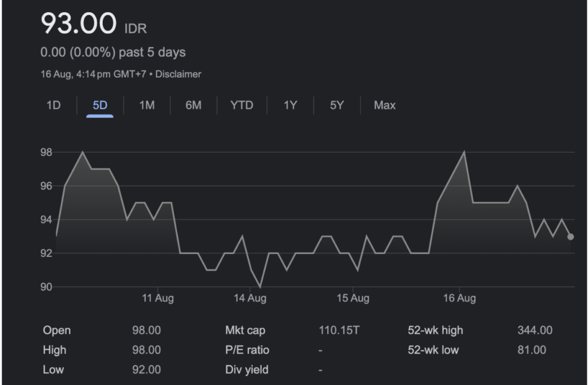Select the 1D time range tab
This screenshot has width=588, height=385.
click(x=53, y=105)
